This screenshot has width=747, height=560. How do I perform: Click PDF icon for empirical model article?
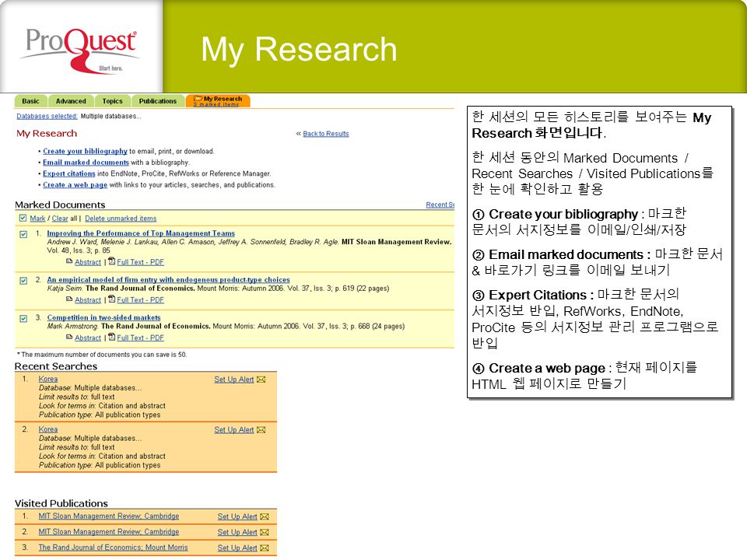tap(111, 299)
